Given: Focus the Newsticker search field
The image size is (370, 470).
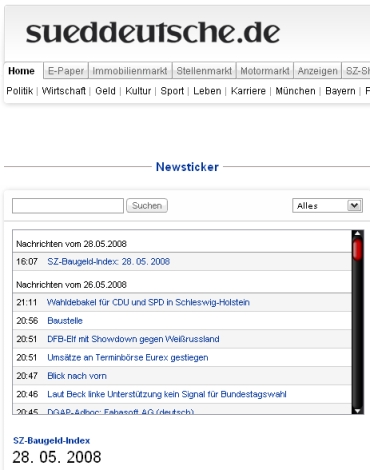Looking at the screenshot, I should click(x=68, y=206).
